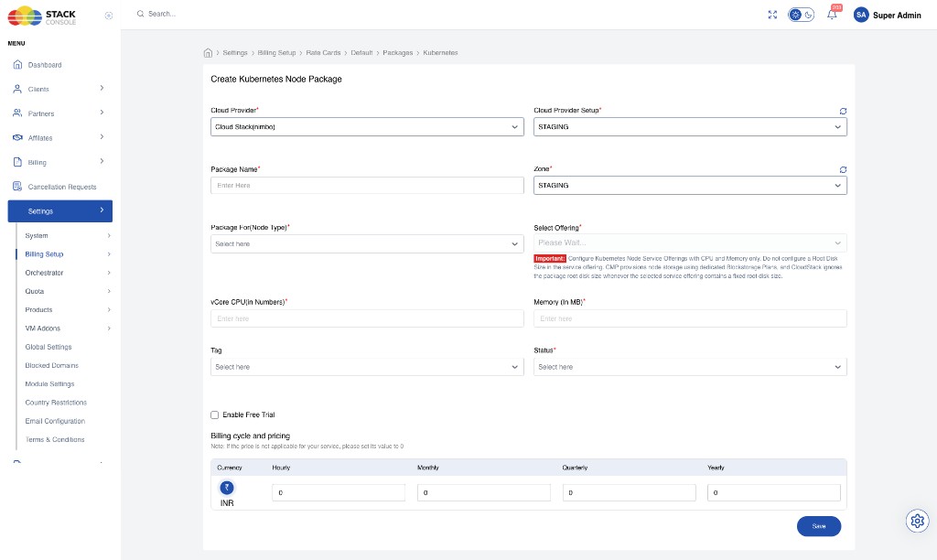This screenshot has height=560, width=937.
Task: Focus the Monthly price field
Action: pyautogui.click(x=484, y=492)
